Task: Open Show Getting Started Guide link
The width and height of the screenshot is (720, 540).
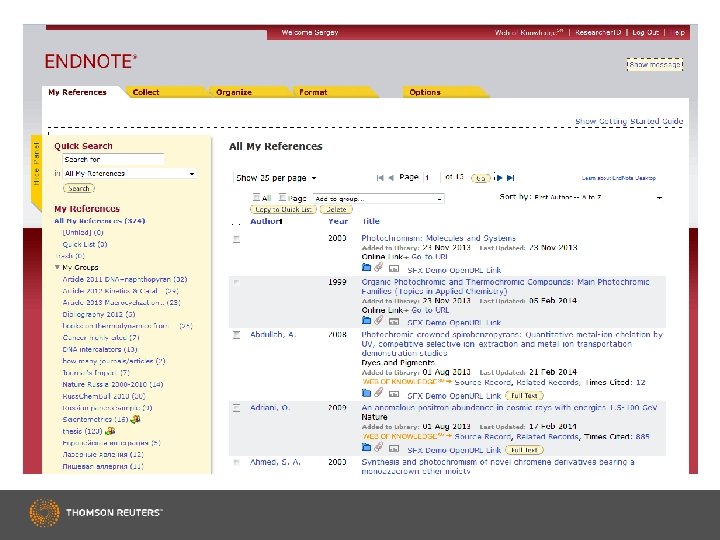Action: [629, 121]
